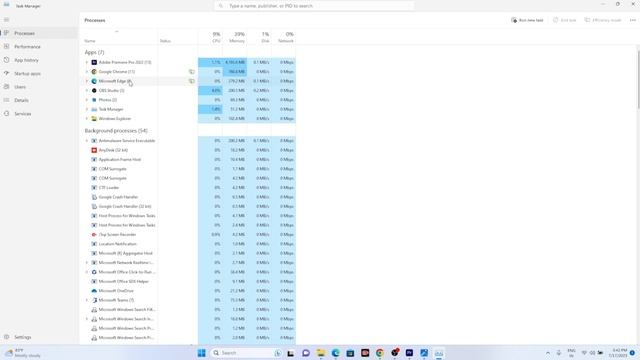Click efficiency leaf icon on Microsoft Edge row
Screen dimensions: 640x360
[x=191, y=81]
